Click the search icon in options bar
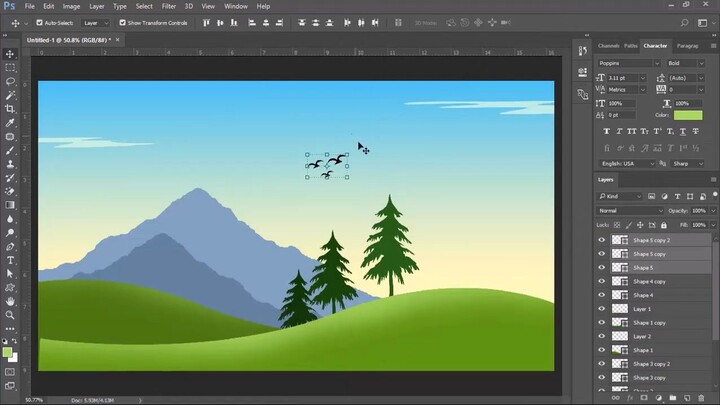The image size is (720, 405). (x=684, y=22)
